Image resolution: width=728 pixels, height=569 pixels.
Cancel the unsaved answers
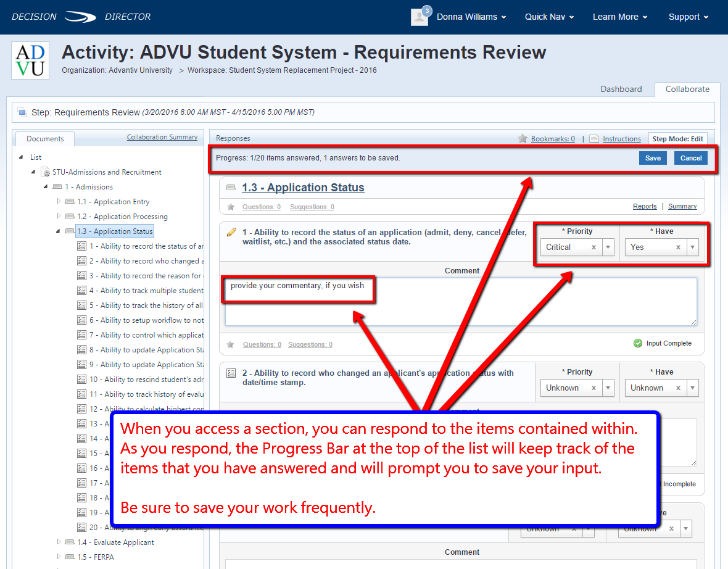(x=690, y=158)
